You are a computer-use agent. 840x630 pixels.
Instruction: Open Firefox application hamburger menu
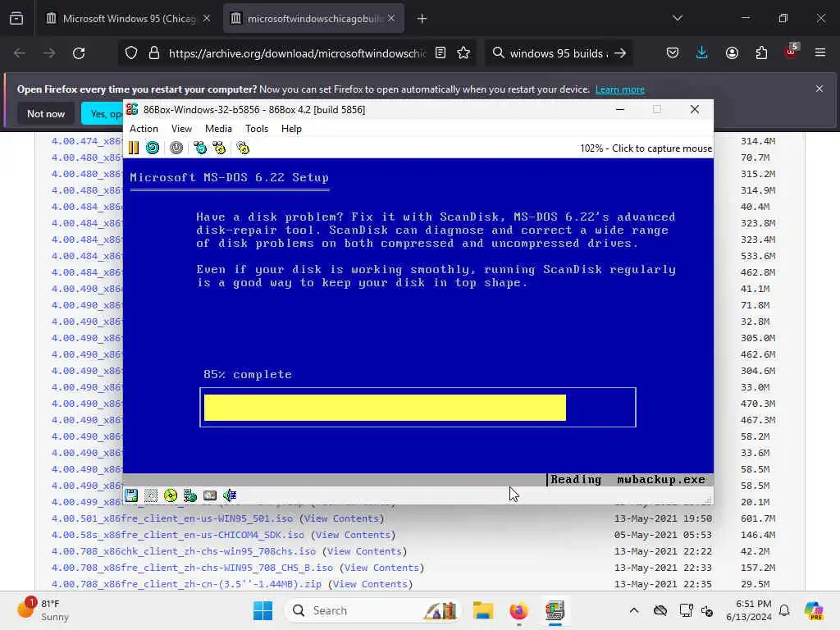click(x=820, y=53)
